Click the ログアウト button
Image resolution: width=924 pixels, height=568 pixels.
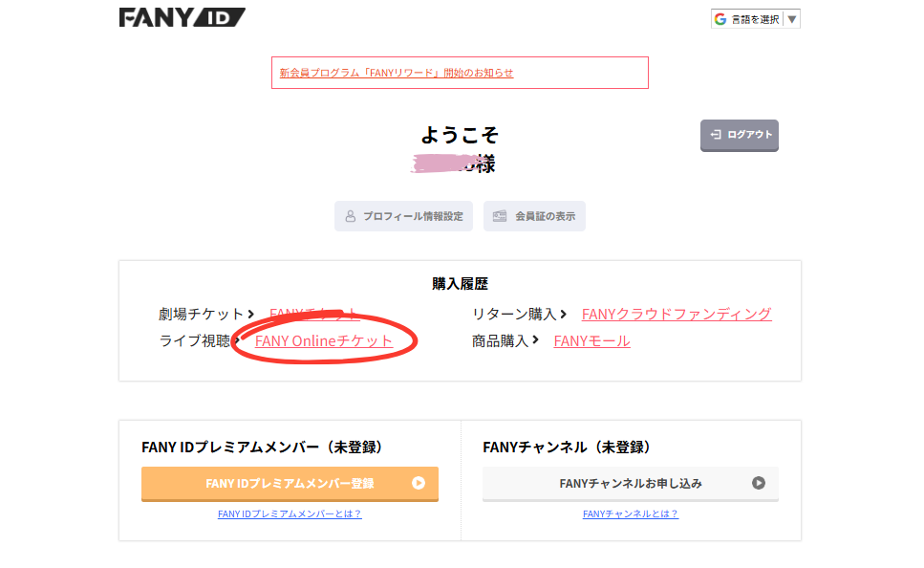click(x=739, y=135)
